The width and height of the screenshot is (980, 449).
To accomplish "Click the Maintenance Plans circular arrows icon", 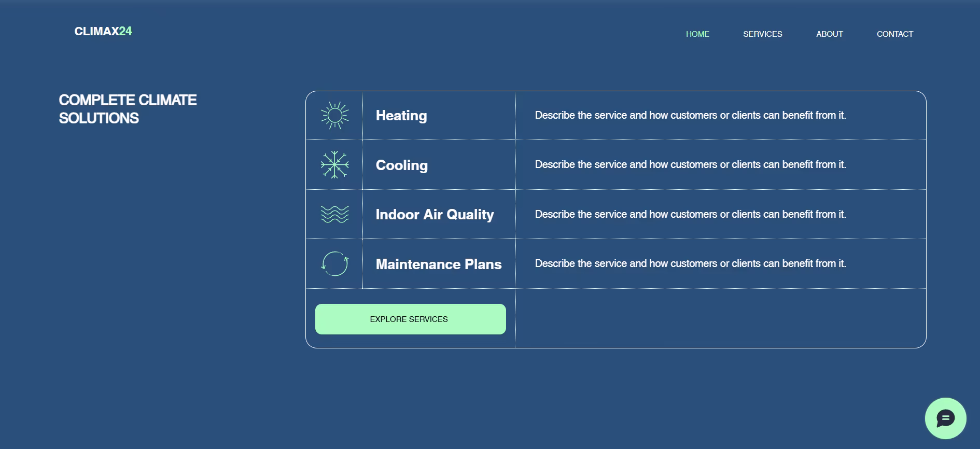I will click(334, 263).
